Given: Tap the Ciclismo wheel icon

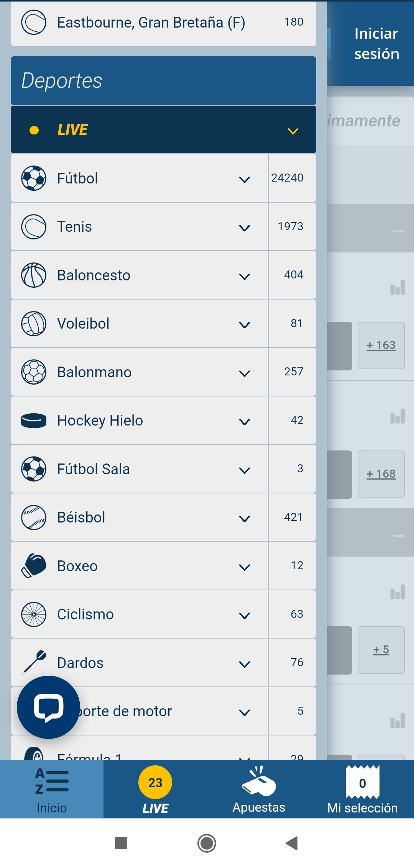Looking at the screenshot, I should (34, 614).
